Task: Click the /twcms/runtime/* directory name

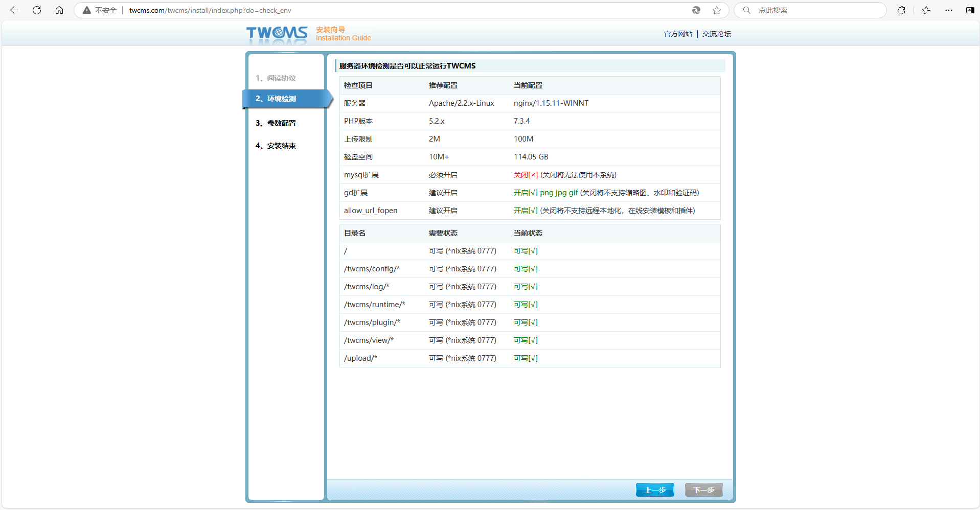Action: [375, 305]
